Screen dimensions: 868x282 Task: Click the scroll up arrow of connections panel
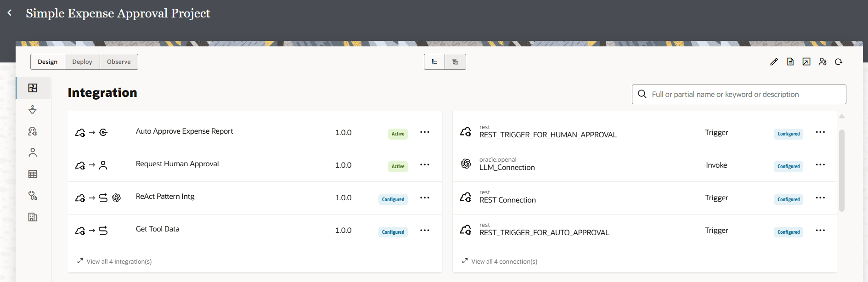click(842, 117)
